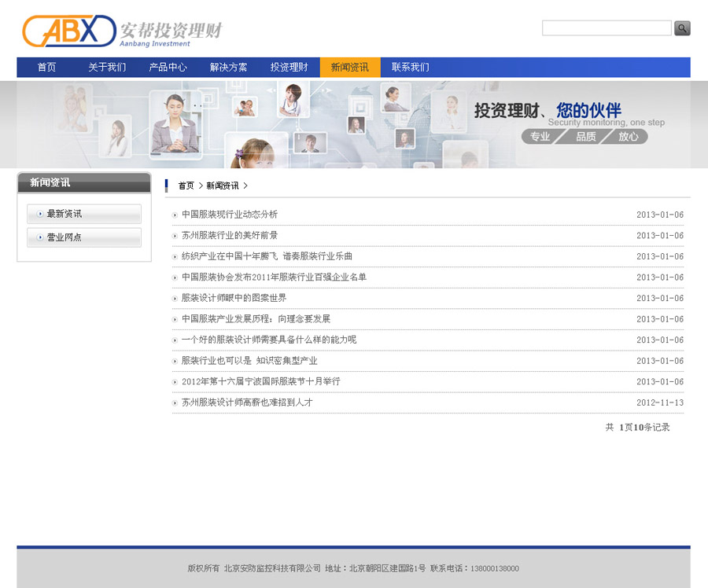This screenshot has height=588, width=708.
Task: Click the date 2012-11-13
Action: [x=660, y=402]
